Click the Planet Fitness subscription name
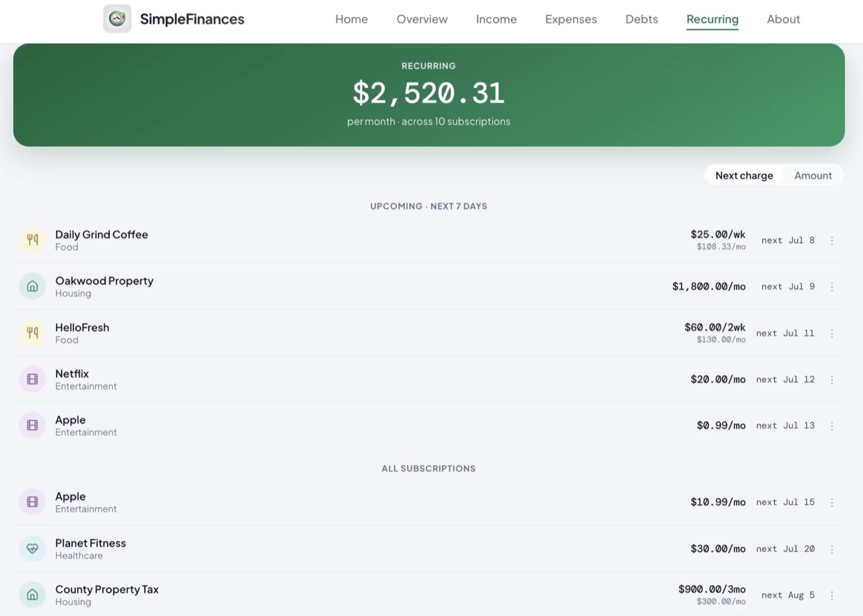 [91, 543]
